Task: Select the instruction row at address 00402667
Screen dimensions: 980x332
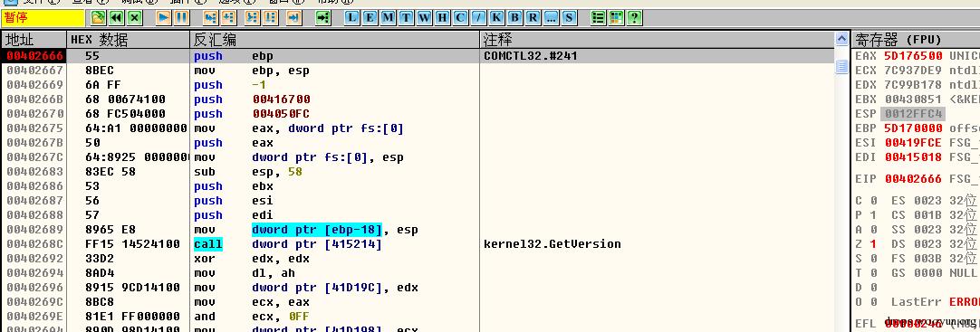Action: (418, 71)
